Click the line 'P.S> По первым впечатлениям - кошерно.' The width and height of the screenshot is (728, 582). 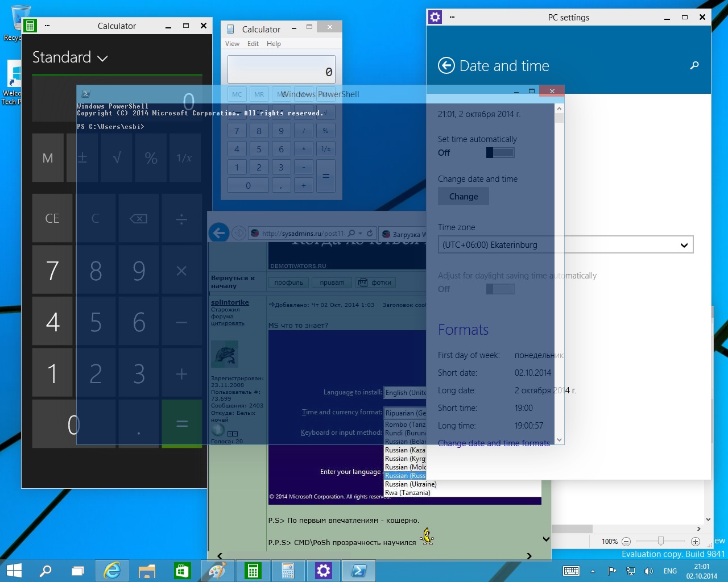pyautogui.click(x=344, y=520)
